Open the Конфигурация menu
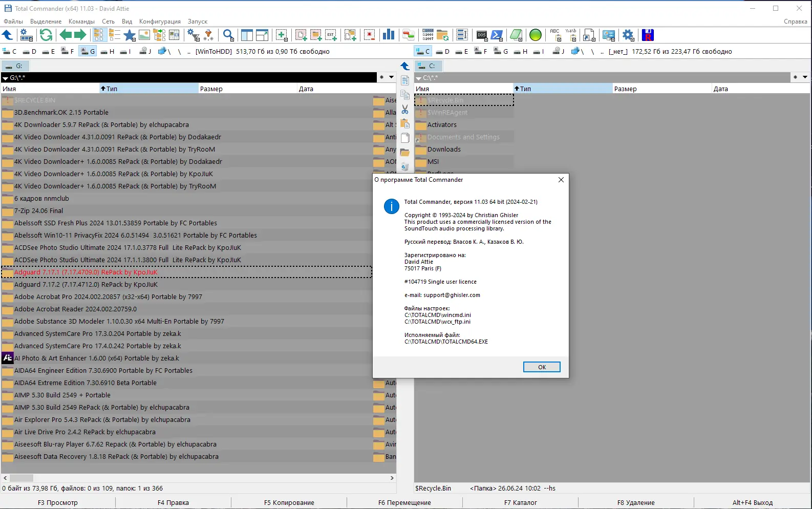The image size is (812, 509). click(160, 22)
